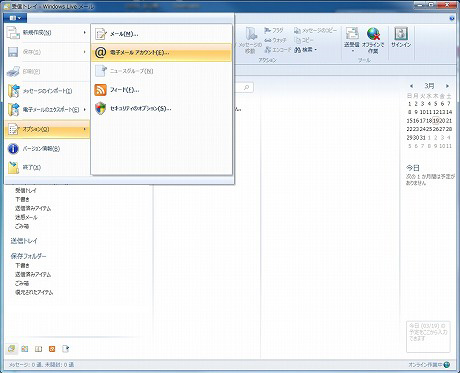Open the blue application menu button
The image size is (460, 373).
(15, 18)
